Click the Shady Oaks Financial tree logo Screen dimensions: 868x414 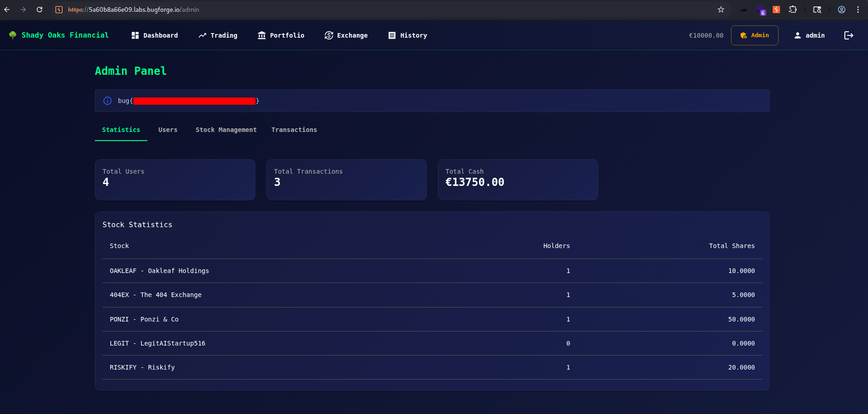(13, 35)
